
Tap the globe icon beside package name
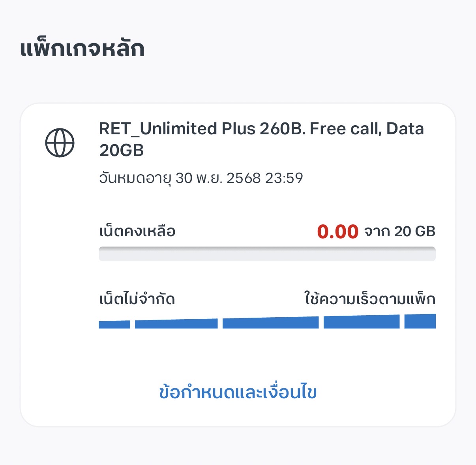[60, 143]
